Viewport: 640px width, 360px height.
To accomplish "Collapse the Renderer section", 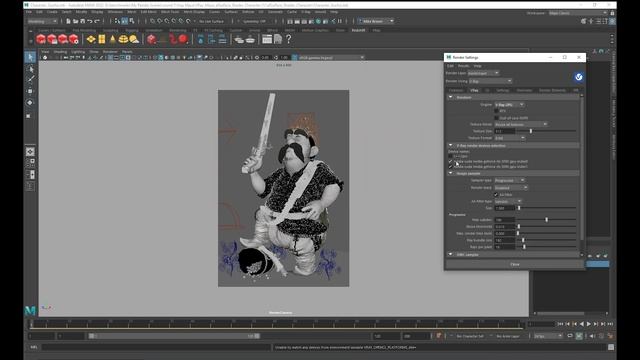I will [x=451, y=98].
